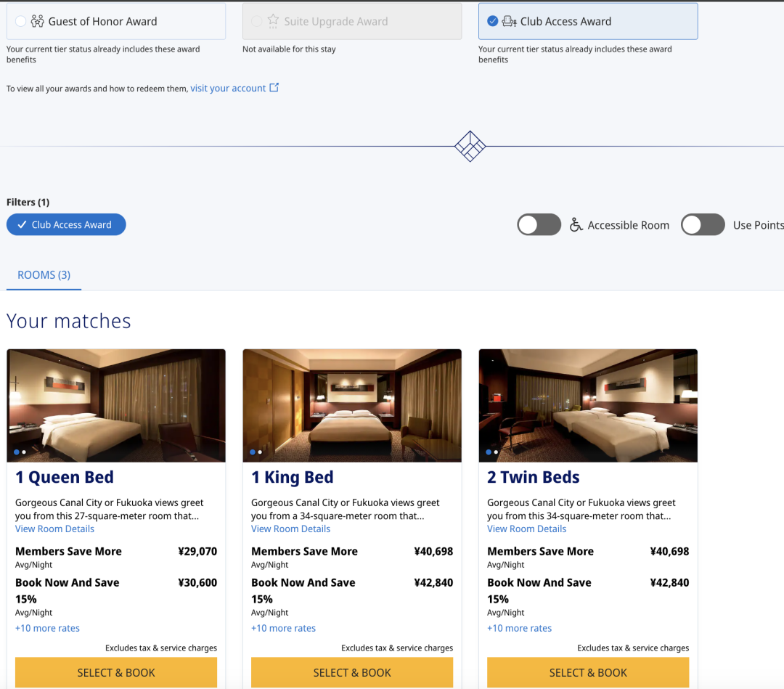Screen dimensions: 784x689
Task: Click the wheelchair Accessible Room icon
Action: [x=576, y=225]
